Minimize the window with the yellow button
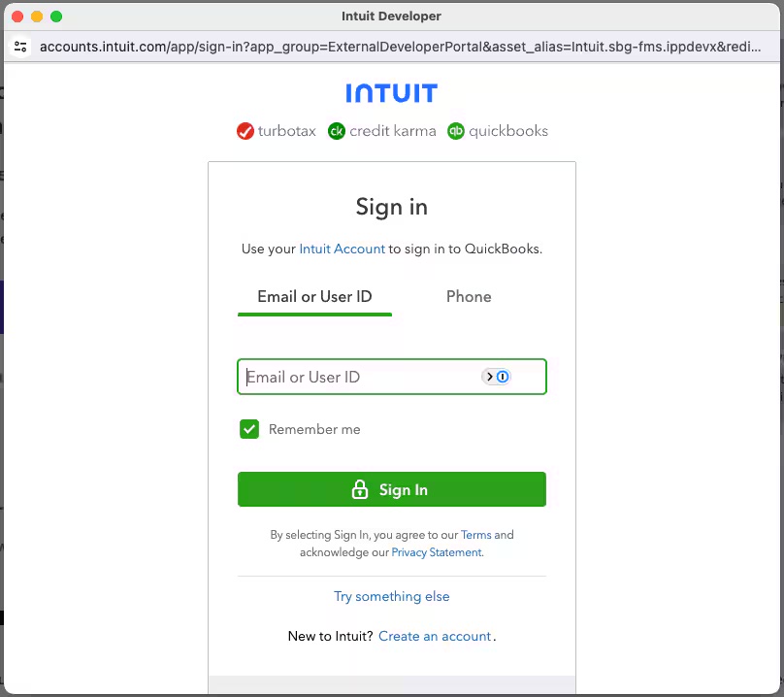The width and height of the screenshot is (784, 697). (37, 17)
